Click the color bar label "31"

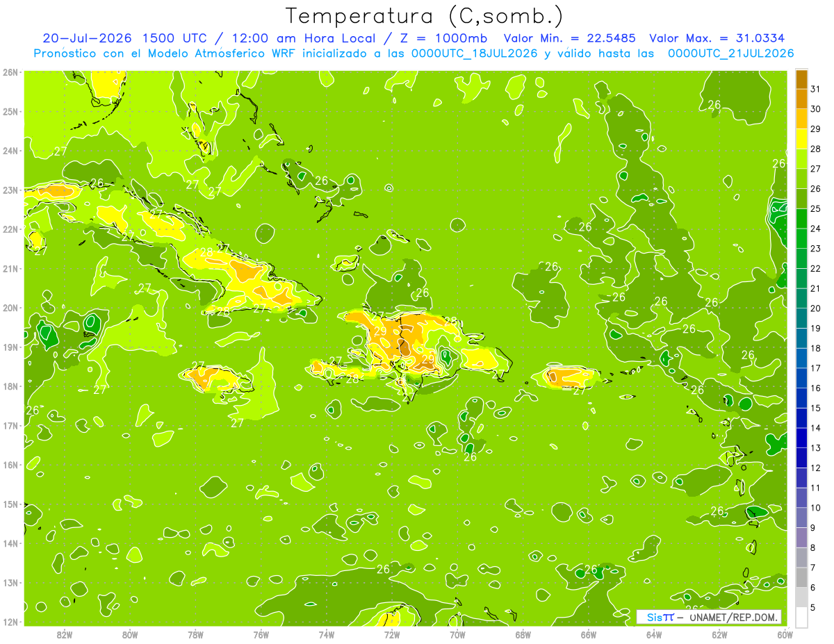pos(815,89)
